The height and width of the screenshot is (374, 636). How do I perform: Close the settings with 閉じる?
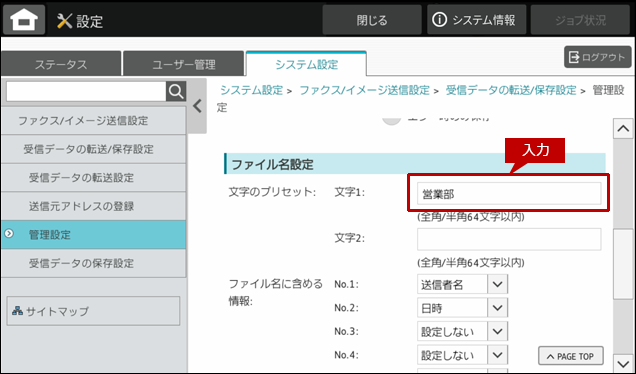click(x=372, y=20)
